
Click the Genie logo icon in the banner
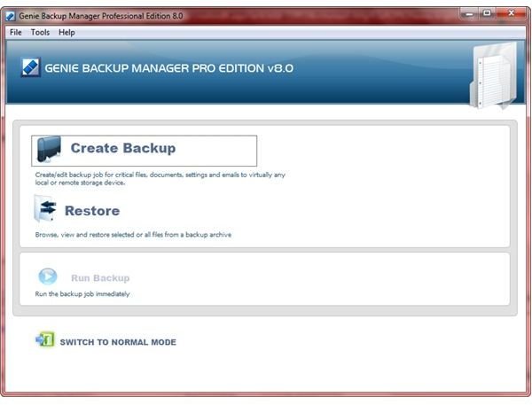click(30, 67)
